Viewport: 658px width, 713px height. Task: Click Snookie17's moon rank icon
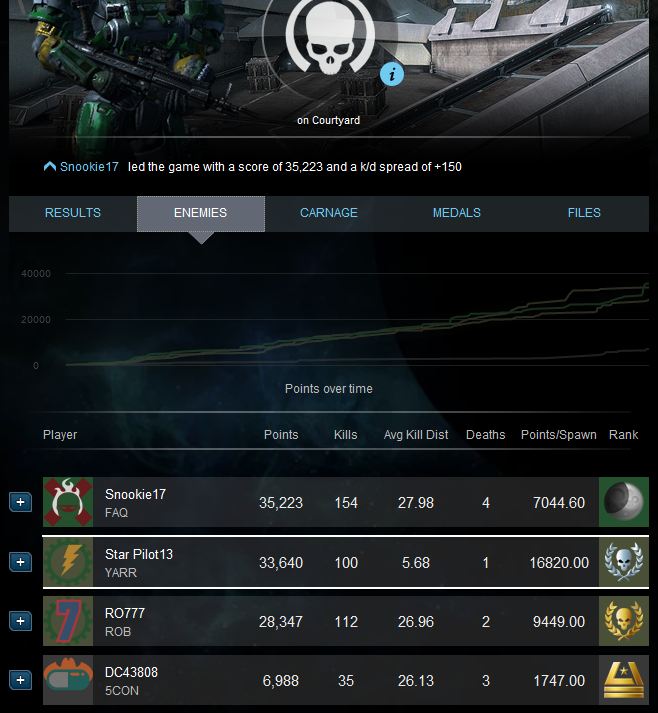coord(623,502)
